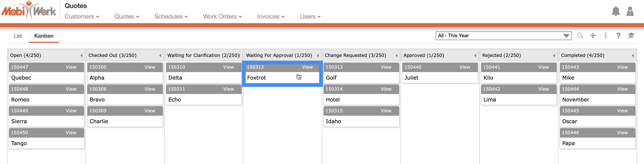Switch to the List tab

tap(18, 36)
